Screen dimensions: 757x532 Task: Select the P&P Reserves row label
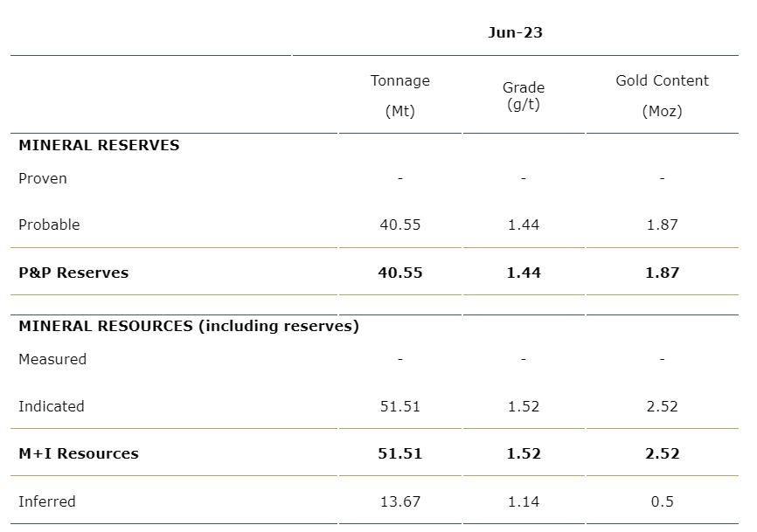click(x=73, y=273)
